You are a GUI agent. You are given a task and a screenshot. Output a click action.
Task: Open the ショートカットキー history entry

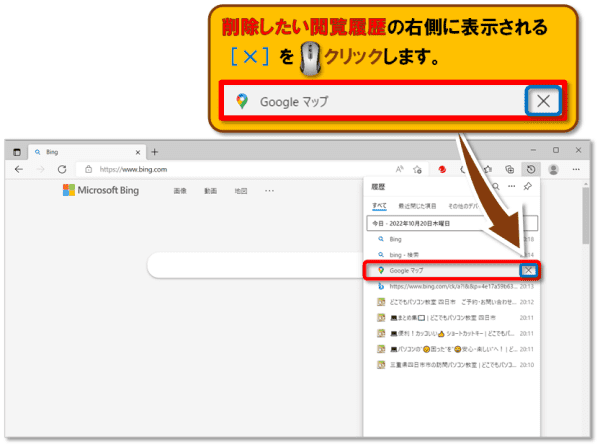tap(452, 333)
